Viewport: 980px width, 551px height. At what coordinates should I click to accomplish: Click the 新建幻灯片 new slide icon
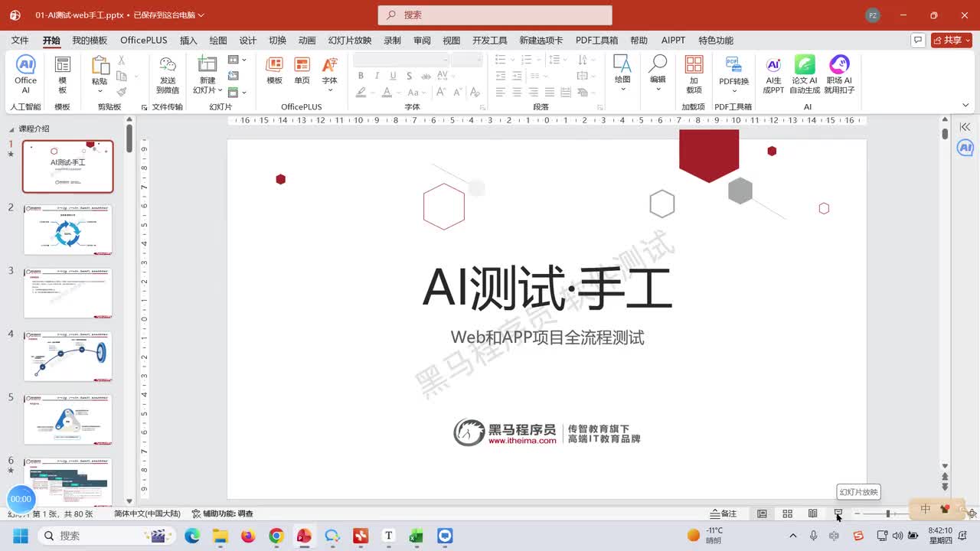point(207,64)
